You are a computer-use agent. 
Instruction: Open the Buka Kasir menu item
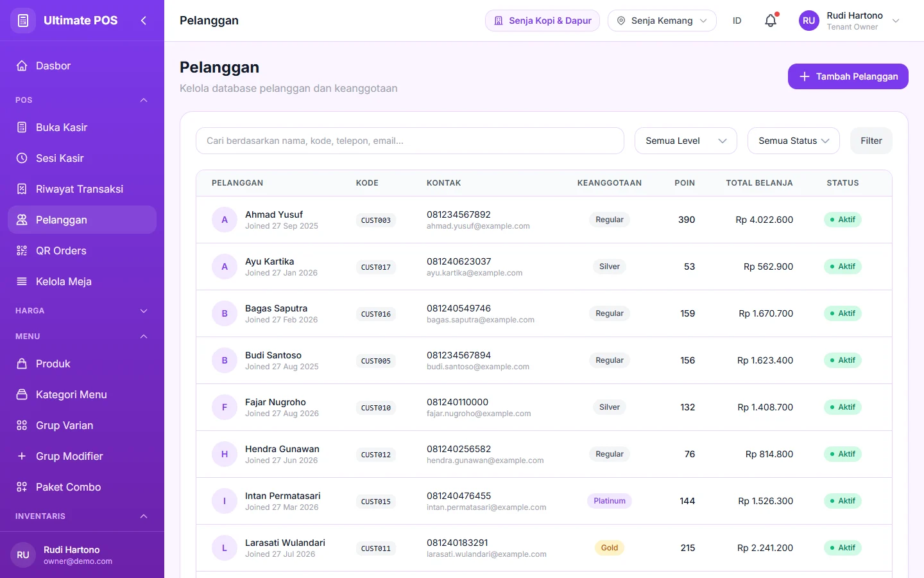82,127
